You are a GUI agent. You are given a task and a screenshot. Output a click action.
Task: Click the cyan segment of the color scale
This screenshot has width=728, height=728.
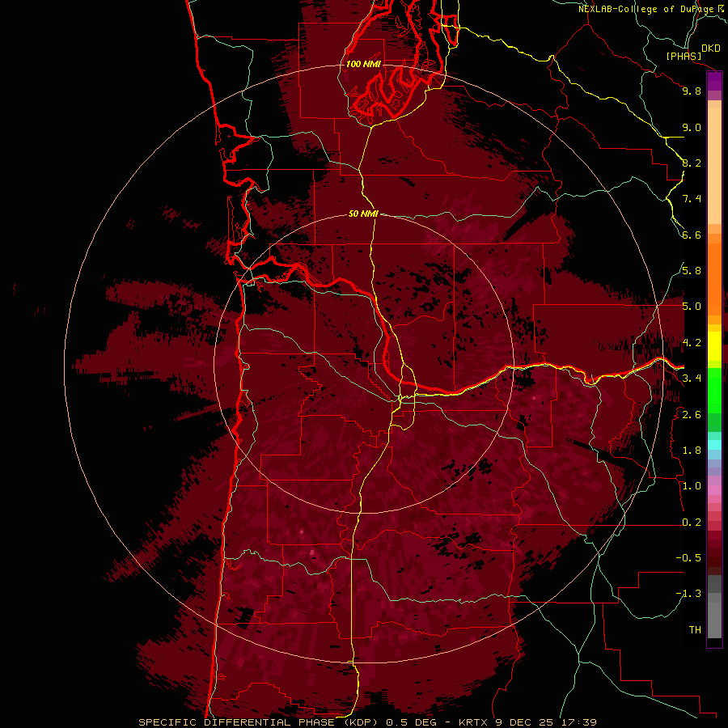click(714, 445)
